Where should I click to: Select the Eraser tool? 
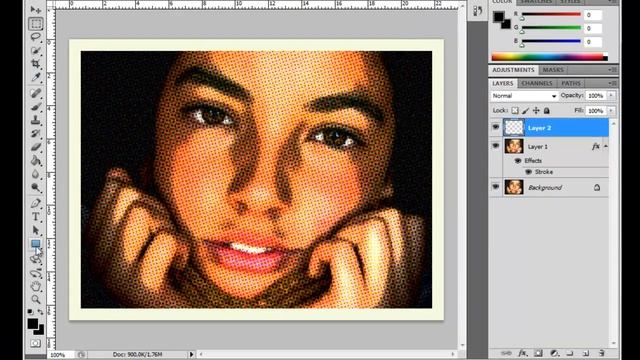[36, 147]
